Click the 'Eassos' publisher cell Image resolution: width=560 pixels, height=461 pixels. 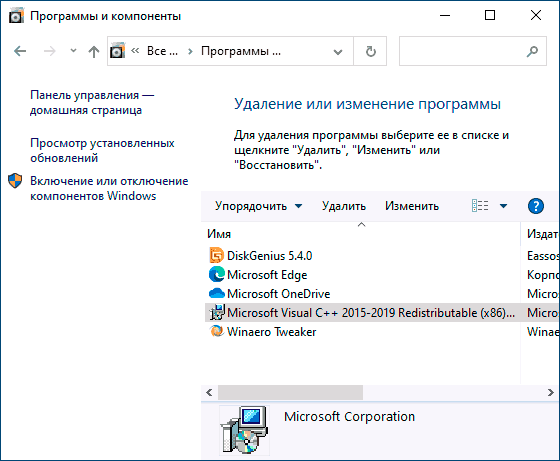pos(543,256)
